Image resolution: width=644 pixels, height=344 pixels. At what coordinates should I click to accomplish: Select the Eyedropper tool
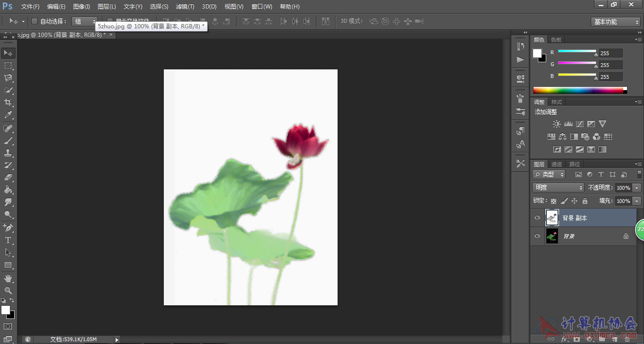[x=8, y=115]
